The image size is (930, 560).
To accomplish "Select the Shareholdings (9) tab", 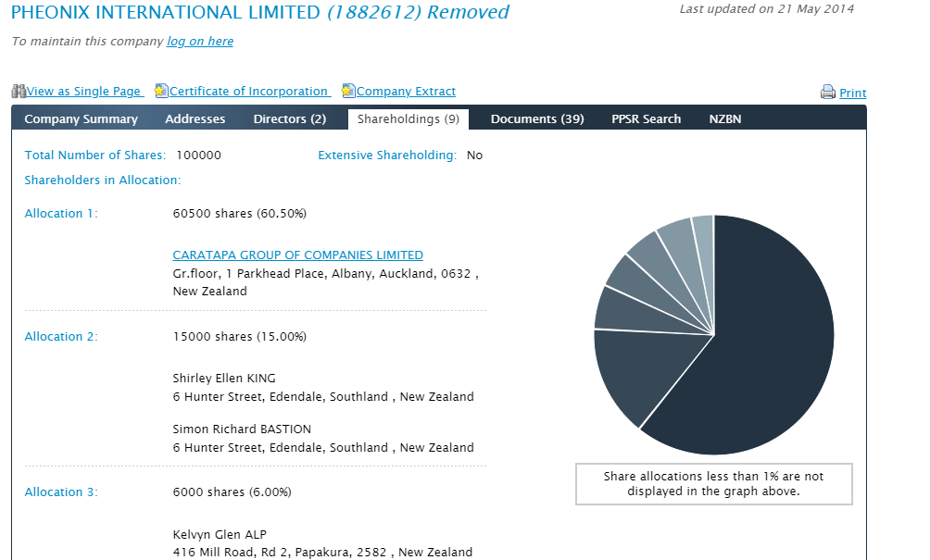I will point(408,119).
